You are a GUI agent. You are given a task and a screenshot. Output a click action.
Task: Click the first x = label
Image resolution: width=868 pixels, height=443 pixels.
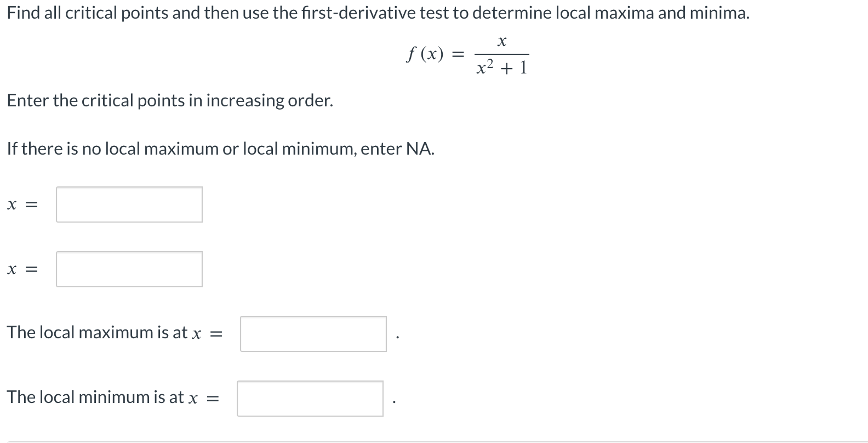click(22, 205)
